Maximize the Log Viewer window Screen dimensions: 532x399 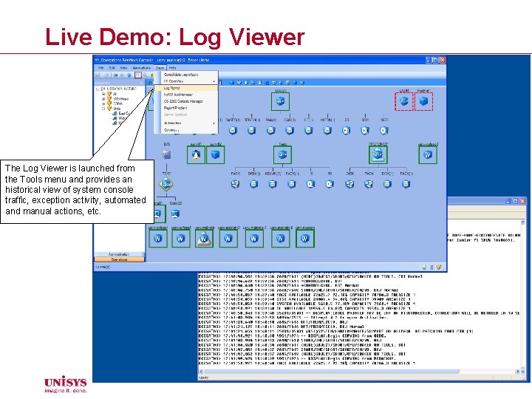tap(515, 201)
